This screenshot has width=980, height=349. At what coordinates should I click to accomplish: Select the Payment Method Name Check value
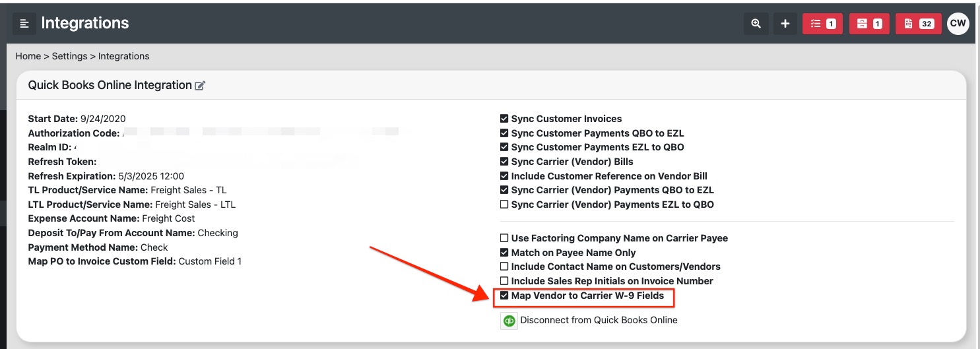pyautogui.click(x=154, y=247)
